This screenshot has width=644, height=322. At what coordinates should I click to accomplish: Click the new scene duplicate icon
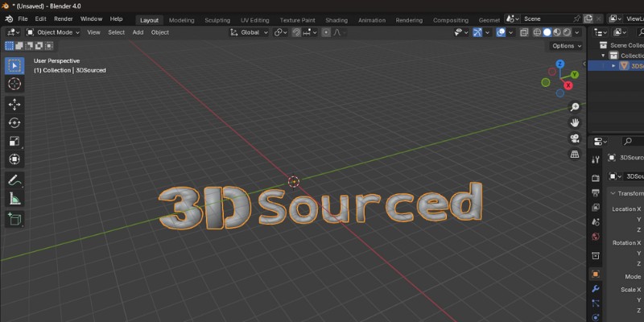coord(588,19)
